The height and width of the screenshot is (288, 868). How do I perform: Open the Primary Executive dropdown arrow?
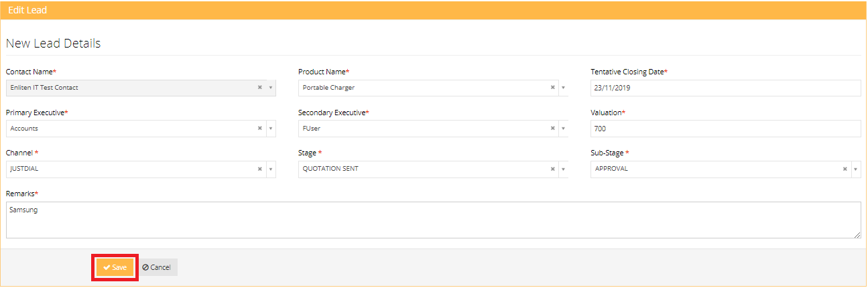271,129
